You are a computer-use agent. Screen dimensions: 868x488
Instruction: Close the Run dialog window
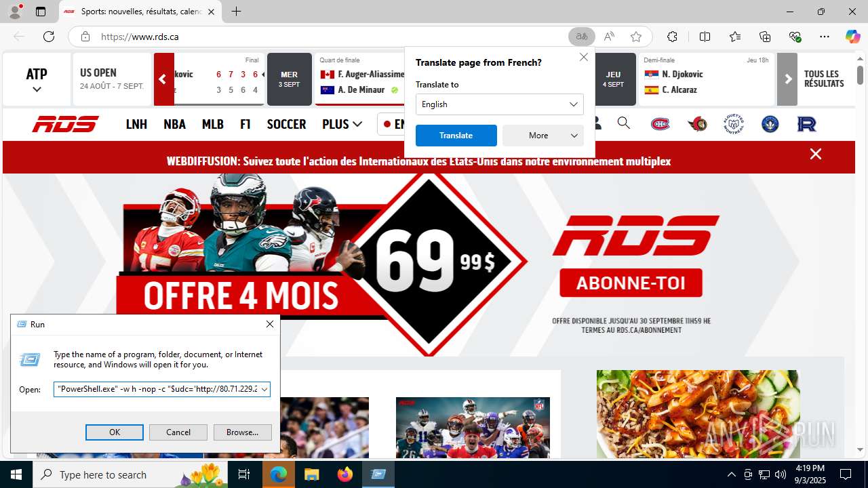point(269,324)
